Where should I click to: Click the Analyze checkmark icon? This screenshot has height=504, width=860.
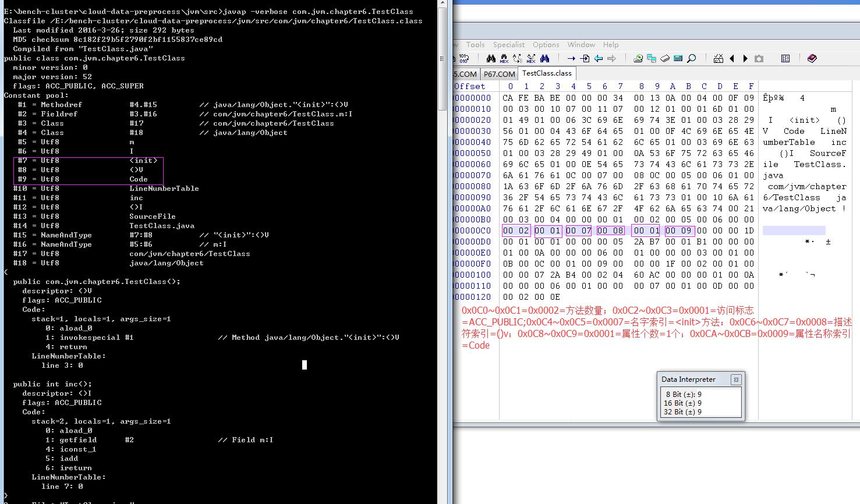coord(719,58)
